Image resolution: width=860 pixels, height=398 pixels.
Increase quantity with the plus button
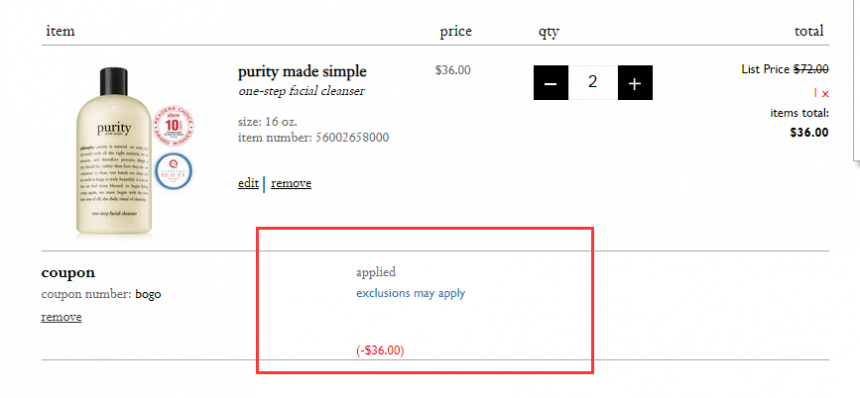pos(635,83)
